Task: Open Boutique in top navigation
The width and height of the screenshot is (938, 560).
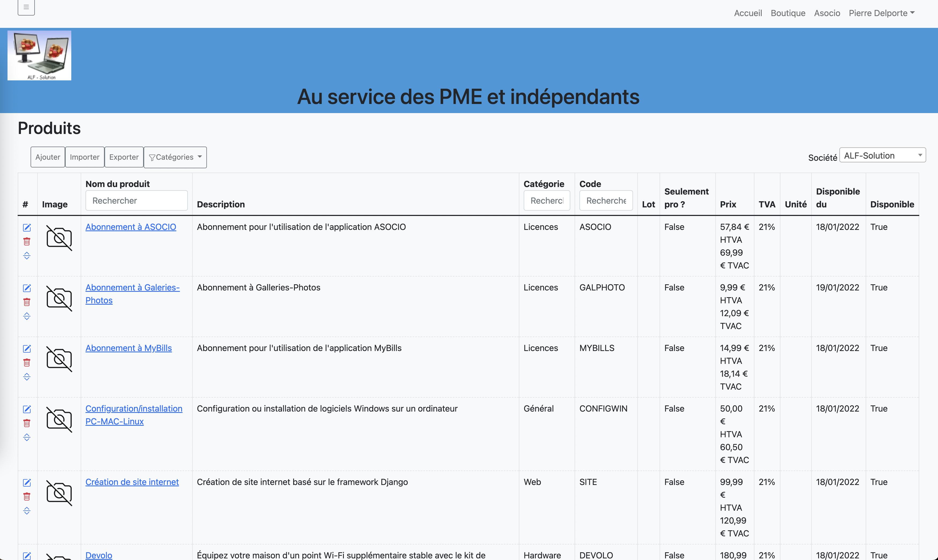Action: (x=788, y=13)
